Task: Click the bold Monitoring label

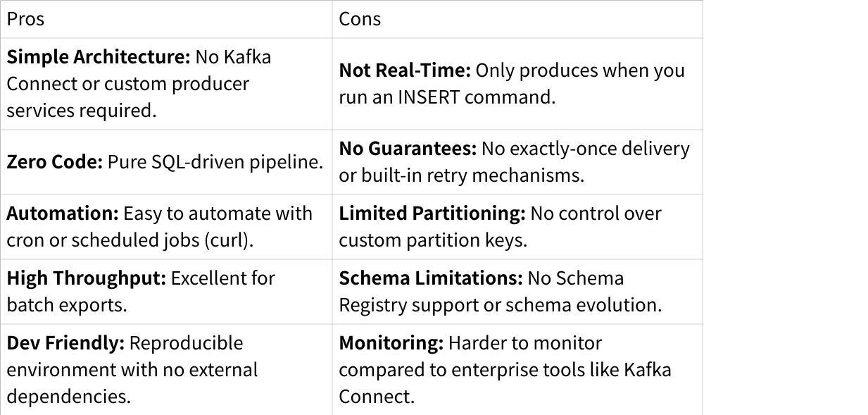Action: pyautogui.click(x=391, y=343)
